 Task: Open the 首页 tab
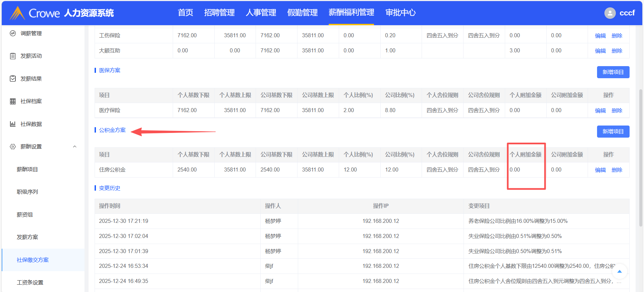coord(185,13)
